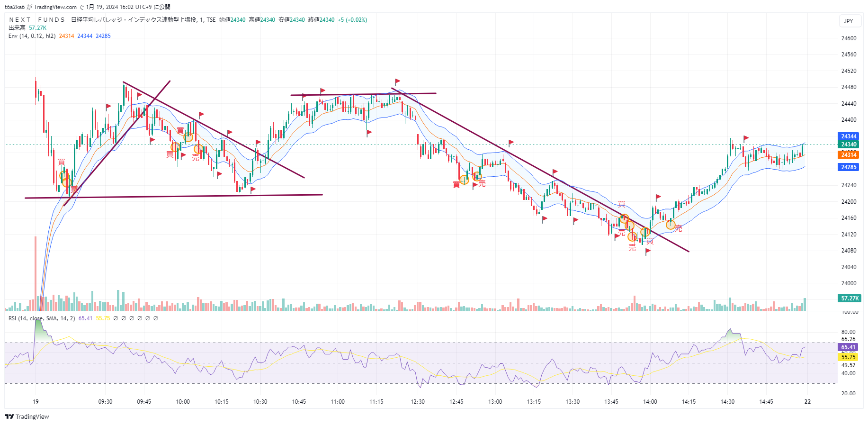Click the red flag at the 11:45 peak
The width and height of the screenshot is (868, 425).
coord(397,81)
